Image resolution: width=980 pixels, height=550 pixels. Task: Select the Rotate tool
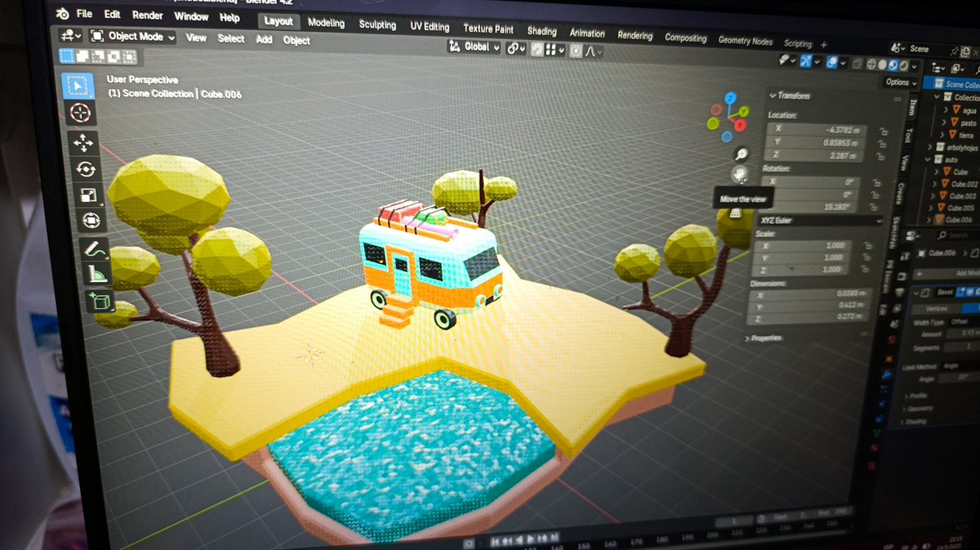(86, 169)
